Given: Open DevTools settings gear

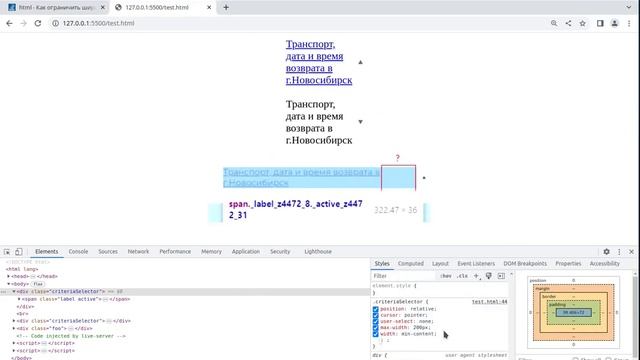Looking at the screenshot, I should click(607, 252).
